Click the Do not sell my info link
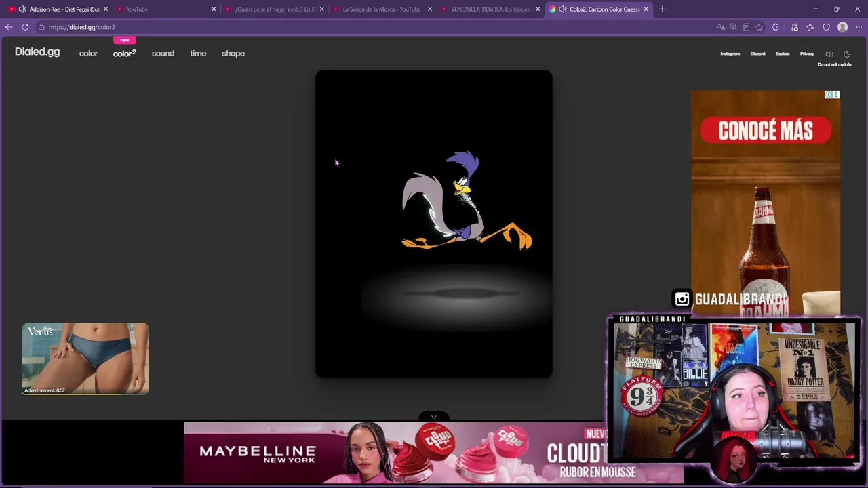 pos(834,65)
